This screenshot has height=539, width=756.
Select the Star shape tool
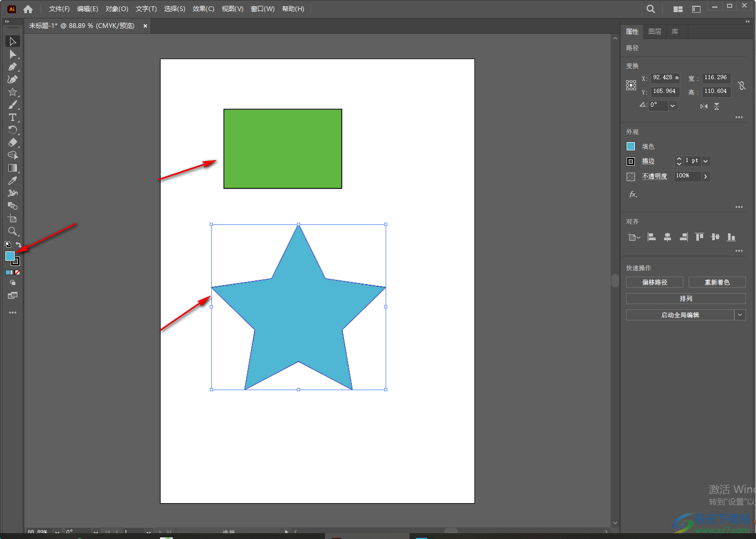pos(13,92)
